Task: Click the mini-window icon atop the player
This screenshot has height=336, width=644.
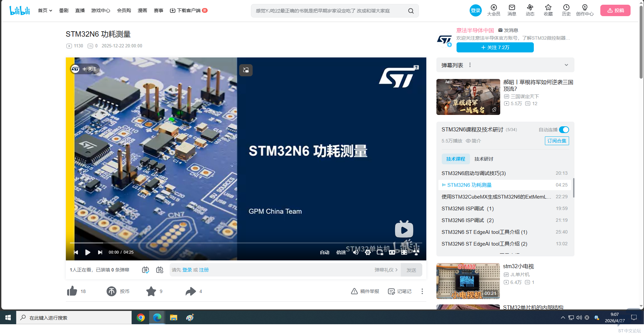Action: point(246,70)
